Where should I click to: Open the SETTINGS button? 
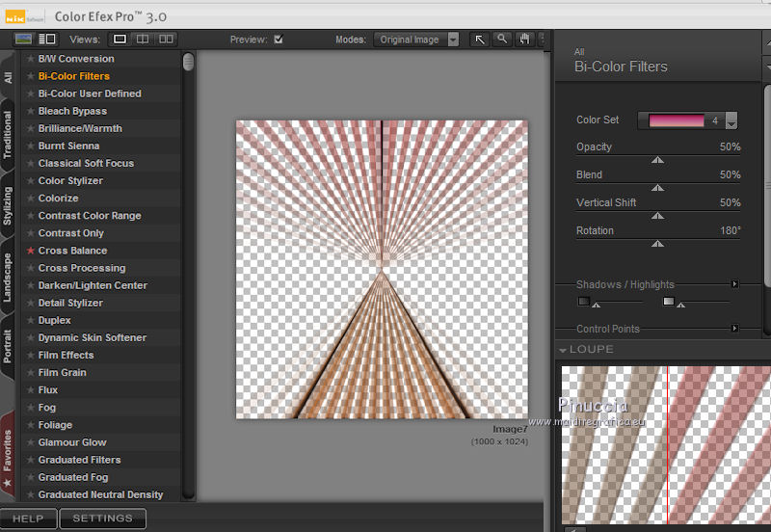click(102, 519)
